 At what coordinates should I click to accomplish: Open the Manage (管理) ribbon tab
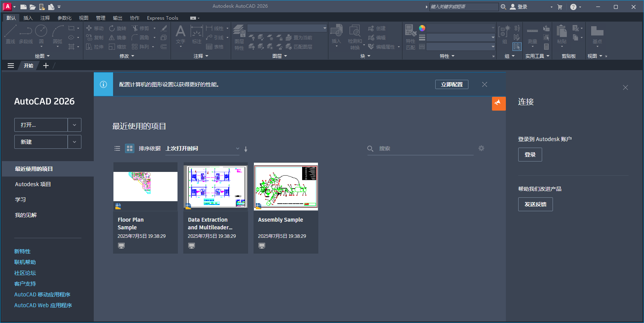pyautogui.click(x=101, y=18)
